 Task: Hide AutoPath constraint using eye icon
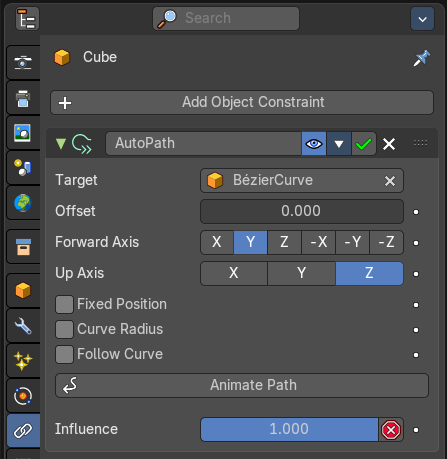tap(314, 144)
